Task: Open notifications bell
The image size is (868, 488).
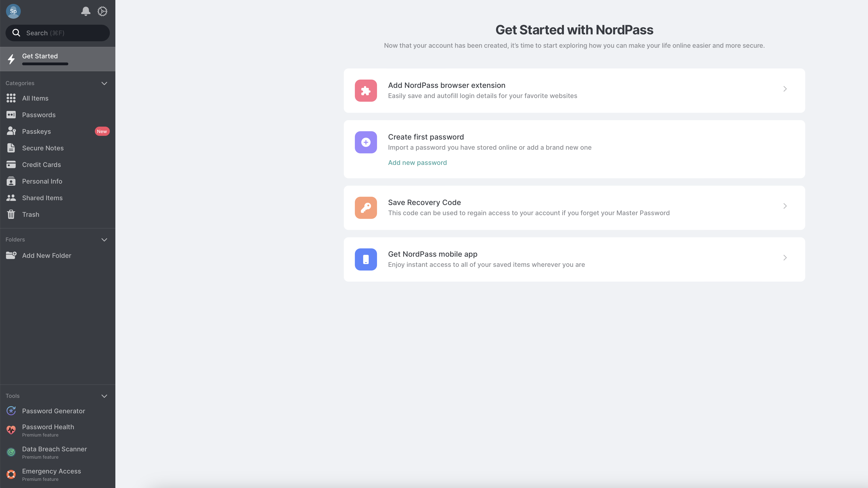Action: [86, 11]
